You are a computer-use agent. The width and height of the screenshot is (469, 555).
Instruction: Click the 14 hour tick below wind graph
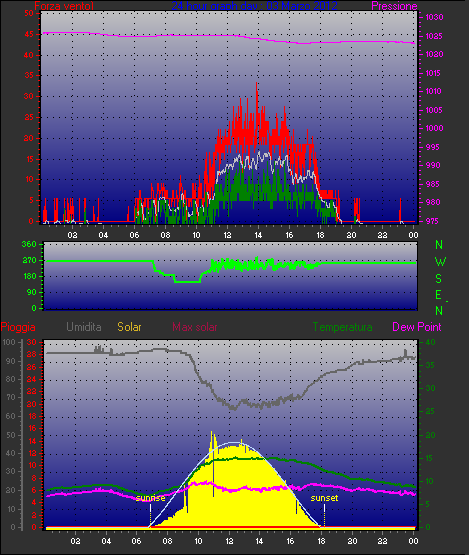point(258,235)
